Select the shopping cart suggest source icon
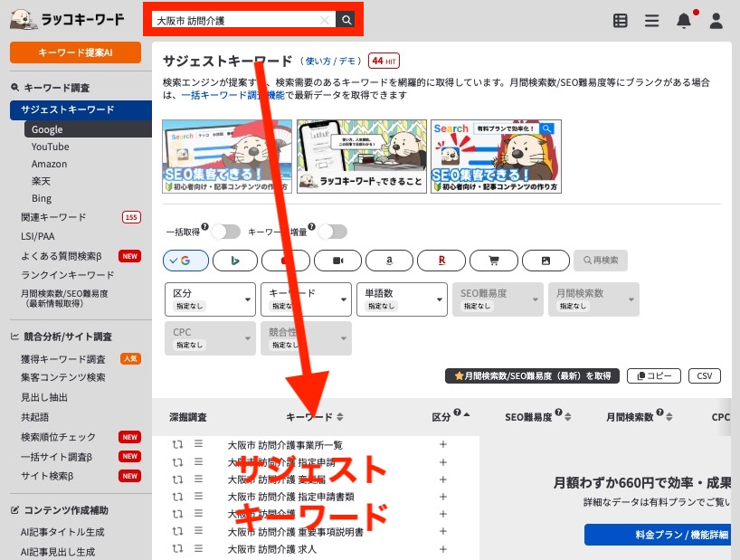The width and height of the screenshot is (740, 560). [494, 260]
